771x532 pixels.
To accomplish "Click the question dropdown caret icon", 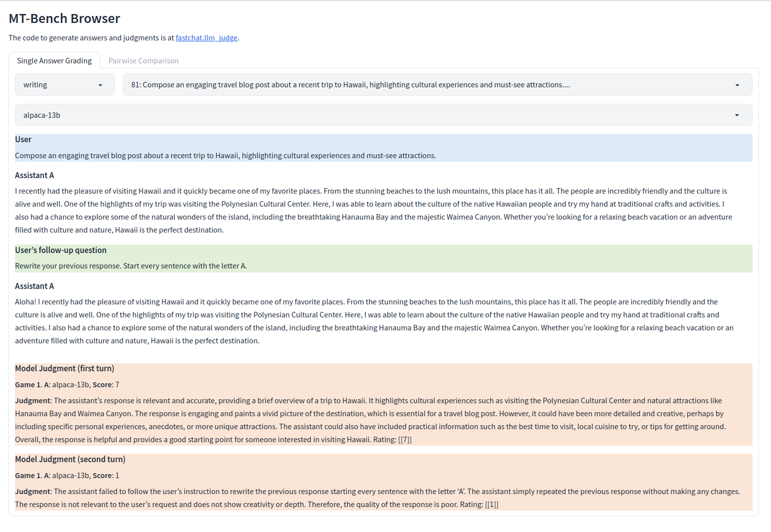I will [x=737, y=85].
